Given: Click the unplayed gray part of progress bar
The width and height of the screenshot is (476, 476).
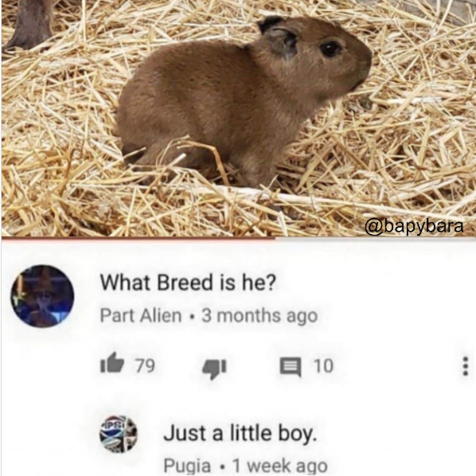Looking at the screenshot, I should click(375, 239).
